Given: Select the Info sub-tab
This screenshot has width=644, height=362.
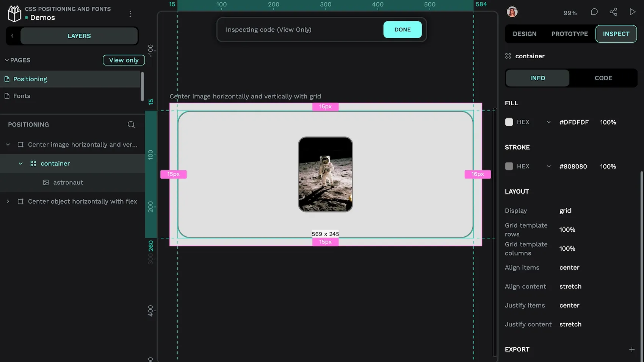Looking at the screenshot, I should [x=537, y=78].
